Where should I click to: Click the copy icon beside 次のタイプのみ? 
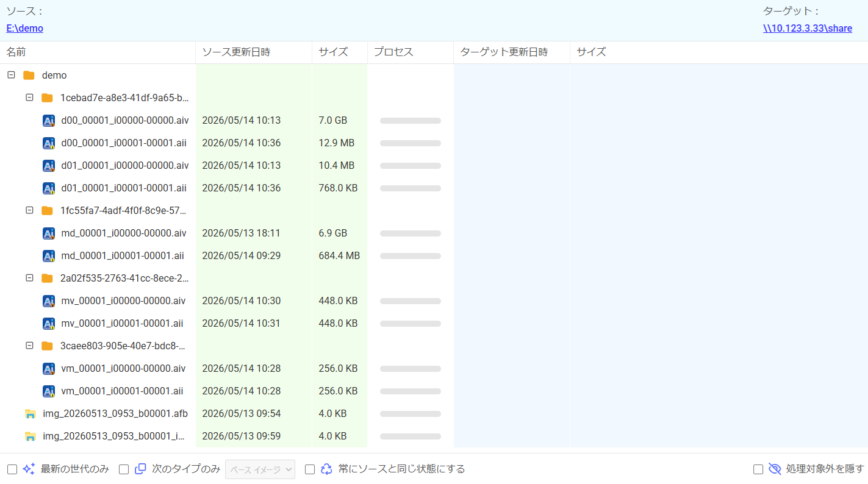click(x=140, y=469)
